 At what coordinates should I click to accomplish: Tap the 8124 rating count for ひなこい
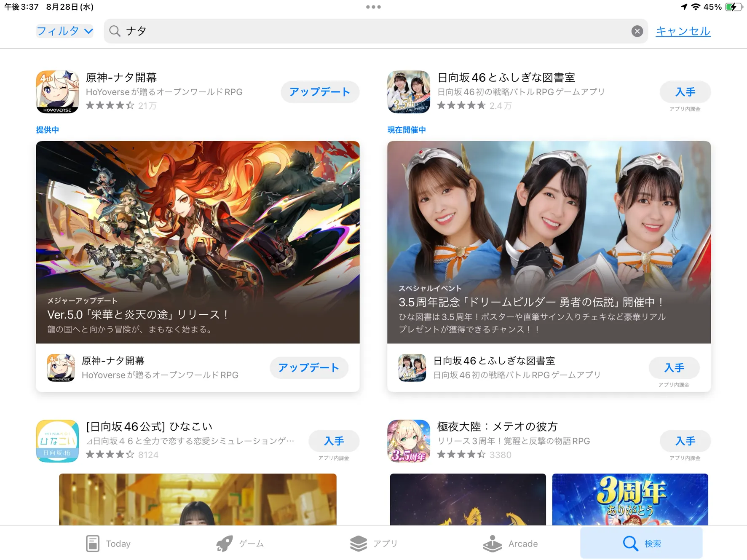click(148, 455)
